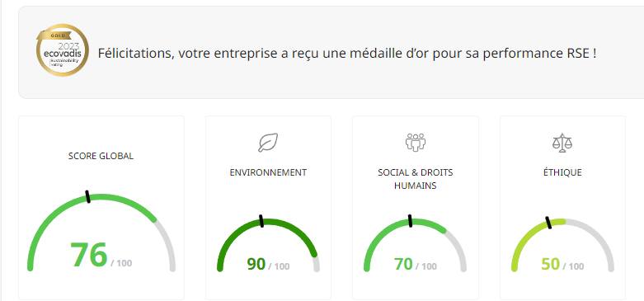Viewport: 644px width, 301px height.
Task: Click the black marker on Score Global gauge
Action: point(87,196)
